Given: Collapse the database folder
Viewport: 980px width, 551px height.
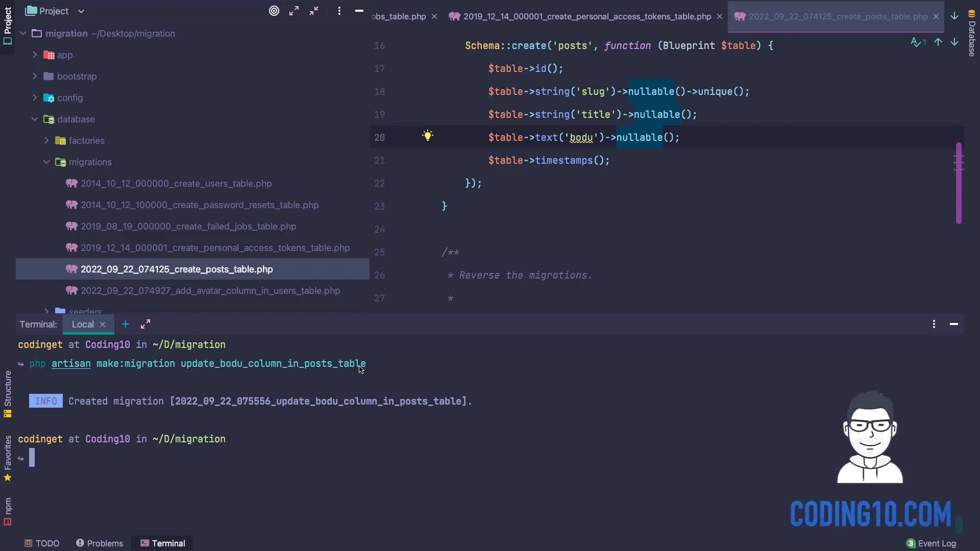Looking at the screenshot, I should 35,119.
